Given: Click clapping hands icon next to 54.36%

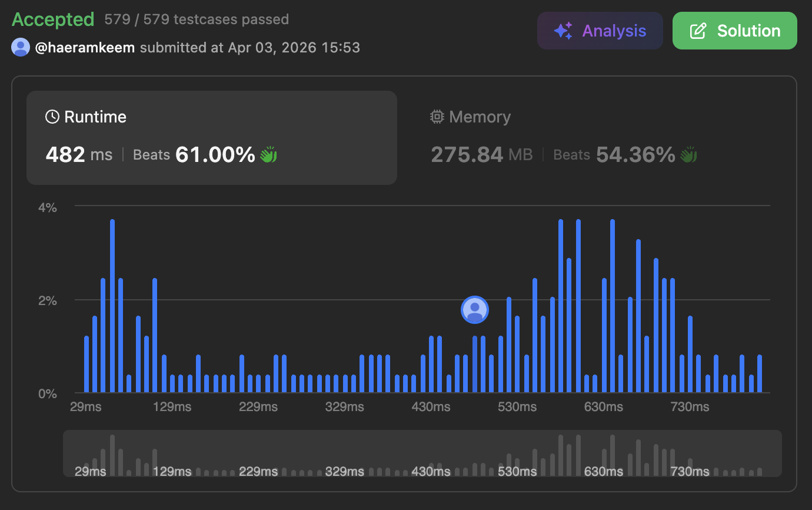Looking at the screenshot, I should (688, 155).
